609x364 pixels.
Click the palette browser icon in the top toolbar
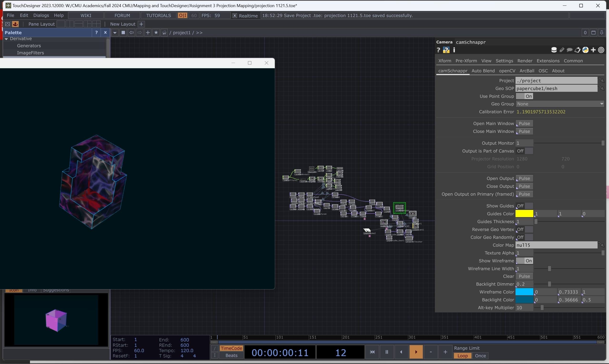(15, 24)
